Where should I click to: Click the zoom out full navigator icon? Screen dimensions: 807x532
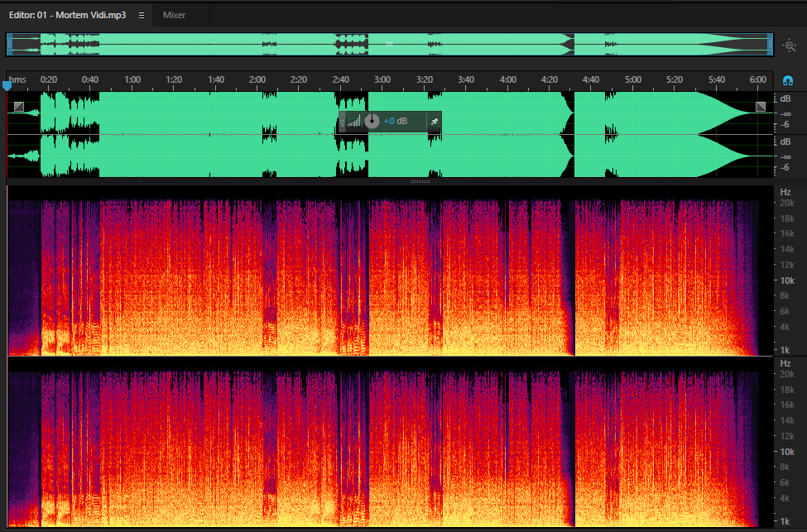pos(789,46)
